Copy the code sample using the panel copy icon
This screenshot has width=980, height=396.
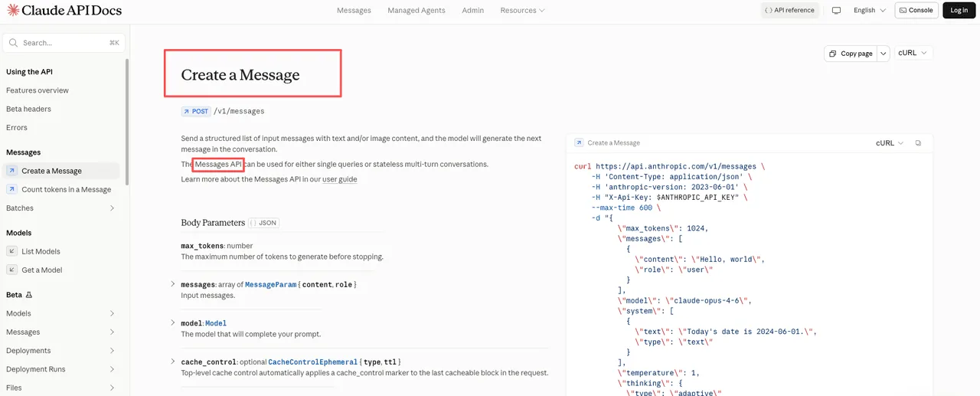pyautogui.click(x=919, y=143)
